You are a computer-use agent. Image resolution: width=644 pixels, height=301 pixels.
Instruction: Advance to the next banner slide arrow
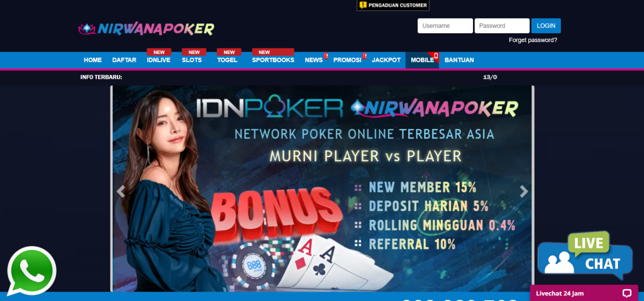(524, 192)
